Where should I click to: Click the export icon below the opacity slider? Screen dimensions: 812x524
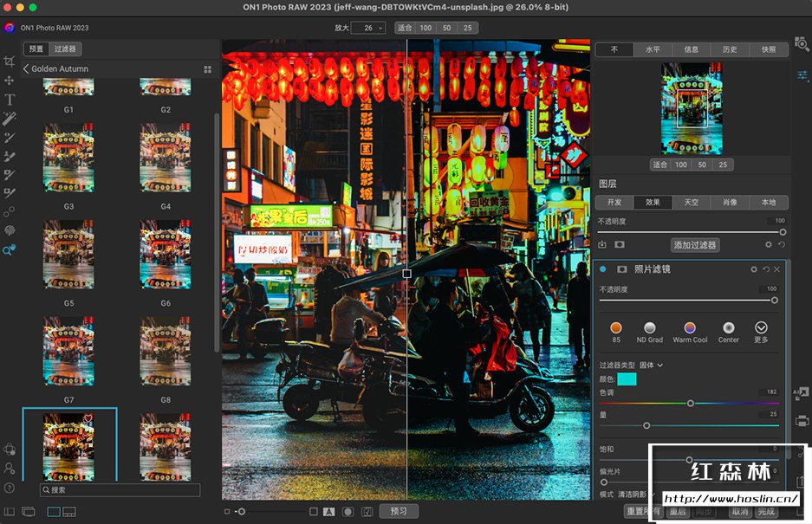[x=602, y=245]
